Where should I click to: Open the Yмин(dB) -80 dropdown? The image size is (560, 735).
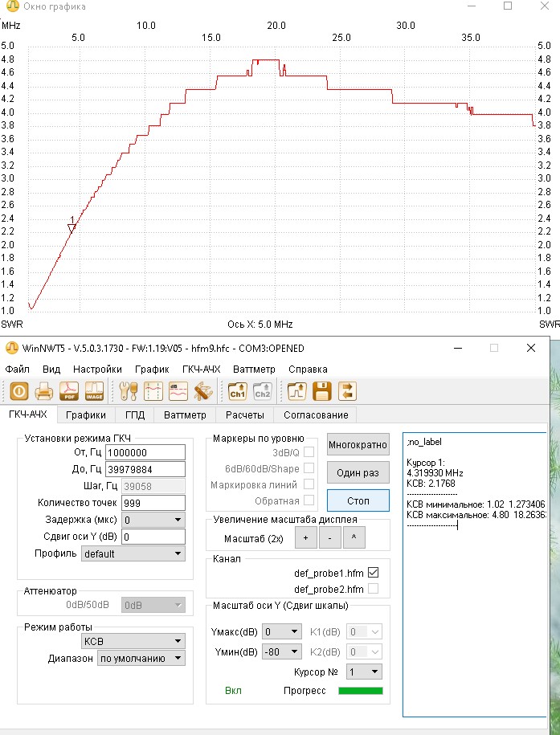coord(281,651)
